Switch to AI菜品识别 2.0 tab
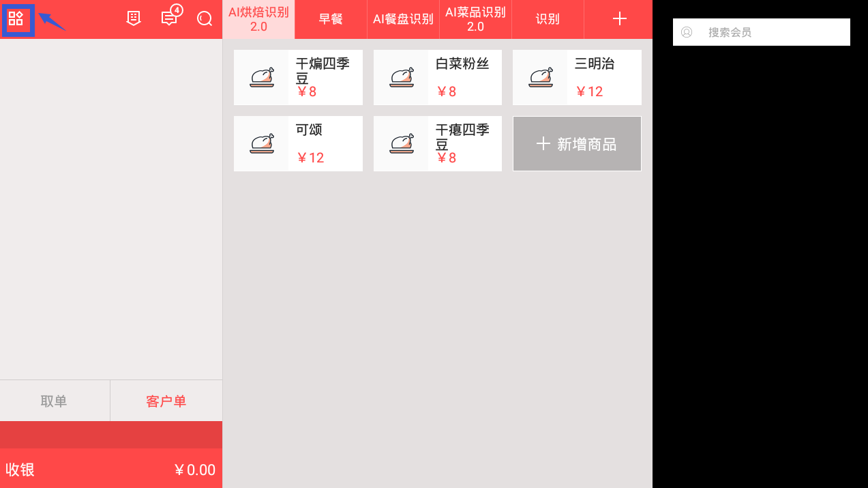The height and width of the screenshot is (488, 868). coord(475,19)
